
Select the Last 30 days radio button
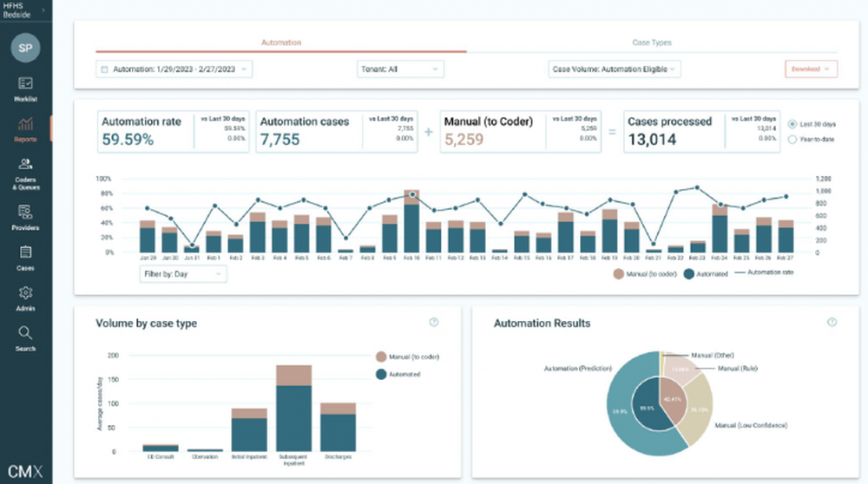tap(792, 124)
